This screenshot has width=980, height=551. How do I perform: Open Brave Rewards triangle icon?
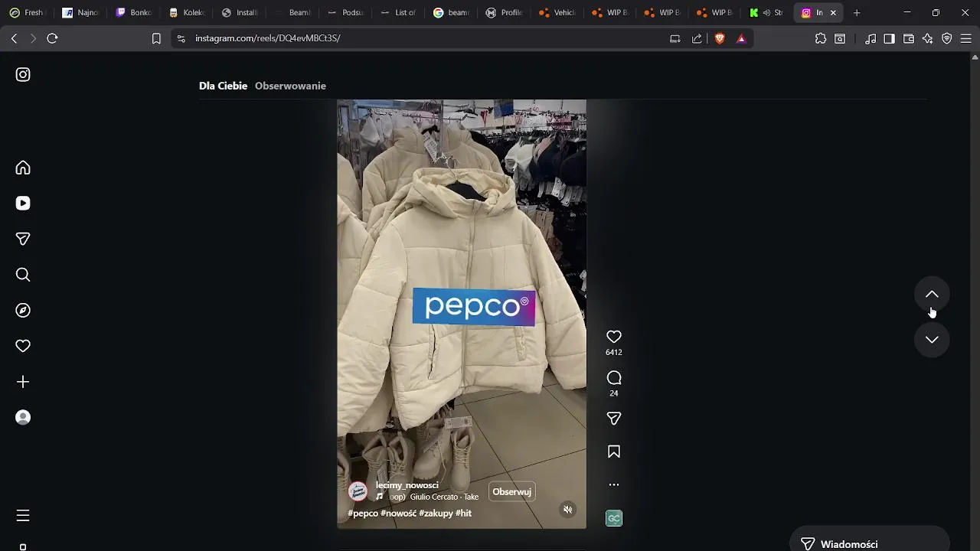(741, 38)
